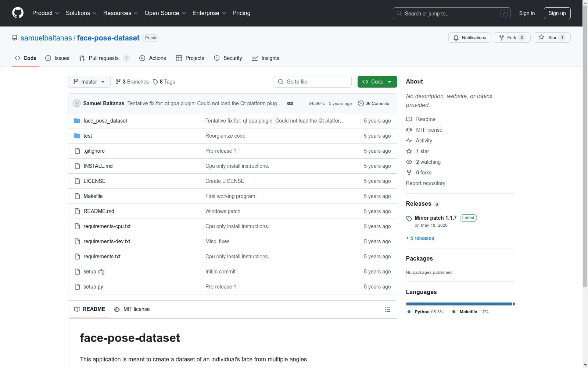The height and width of the screenshot is (368, 588).
Task: Open the Resources dropdown menu
Action: point(121,13)
